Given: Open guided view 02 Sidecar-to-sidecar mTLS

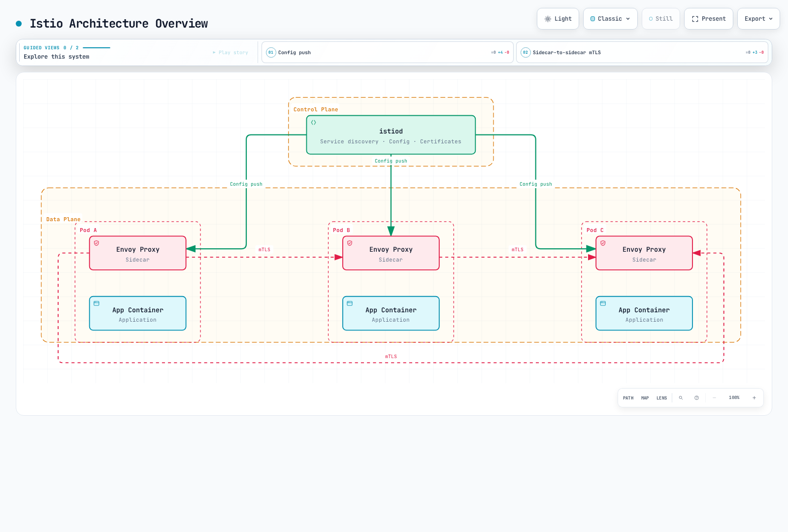Looking at the screenshot, I should (x=642, y=52).
